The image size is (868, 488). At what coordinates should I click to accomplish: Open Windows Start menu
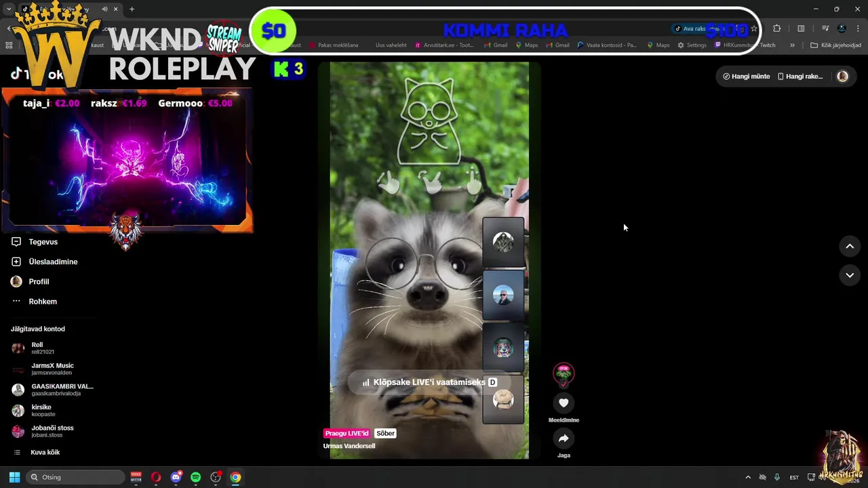14,477
